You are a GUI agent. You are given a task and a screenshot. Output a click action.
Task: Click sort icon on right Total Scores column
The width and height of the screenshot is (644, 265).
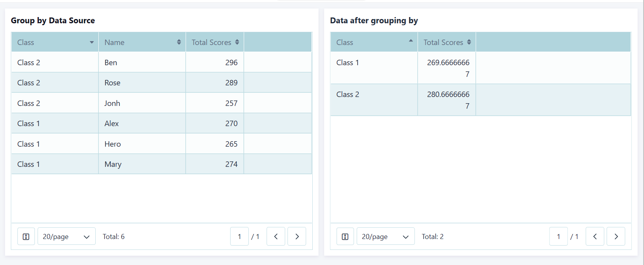[469, 42]
